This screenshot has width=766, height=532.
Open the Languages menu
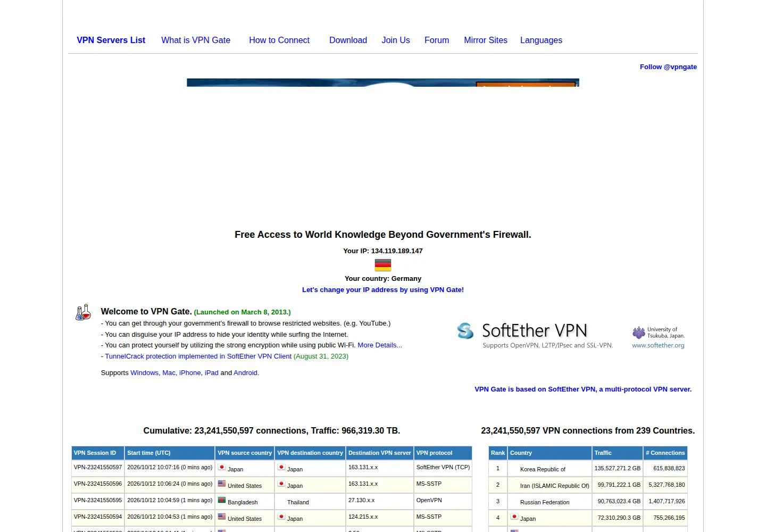(541, 40)
